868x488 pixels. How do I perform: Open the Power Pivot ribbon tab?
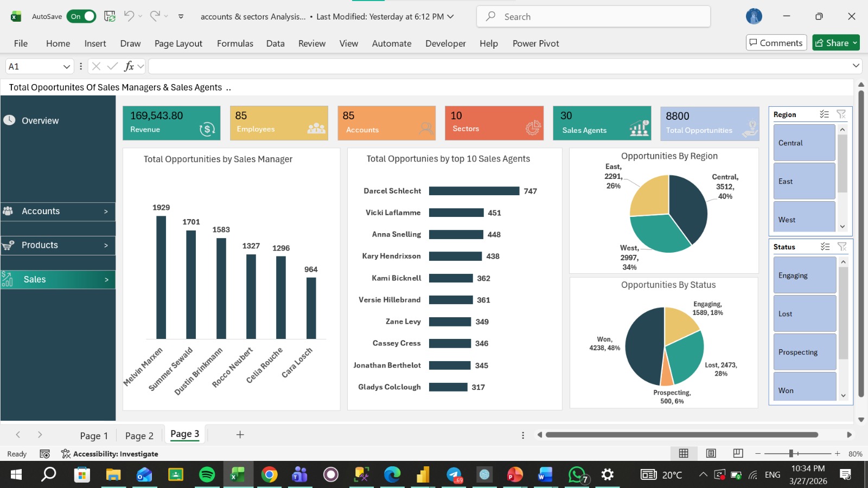535,43
